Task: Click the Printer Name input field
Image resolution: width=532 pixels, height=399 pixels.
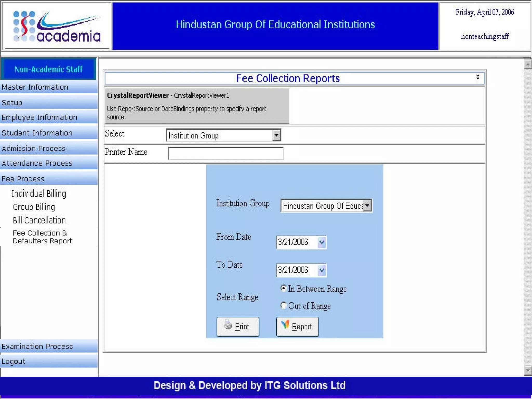Action: pyautogui.click(x=225, y=153)
